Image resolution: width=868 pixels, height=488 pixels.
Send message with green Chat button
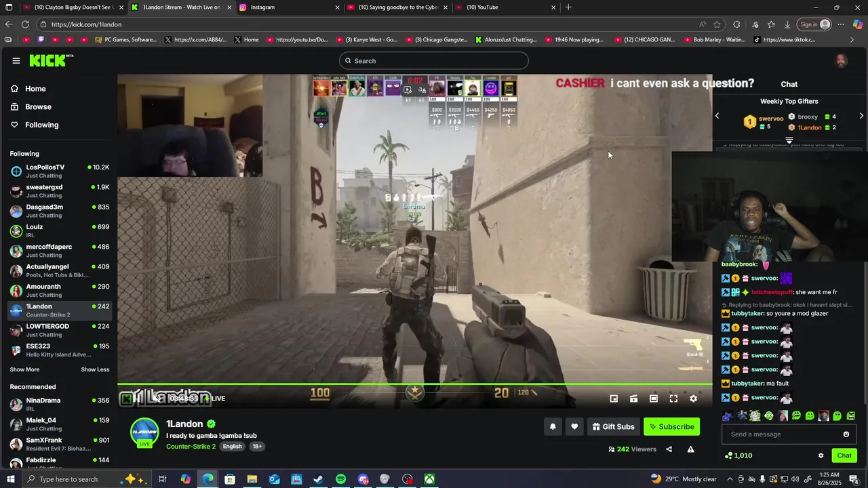844,455
